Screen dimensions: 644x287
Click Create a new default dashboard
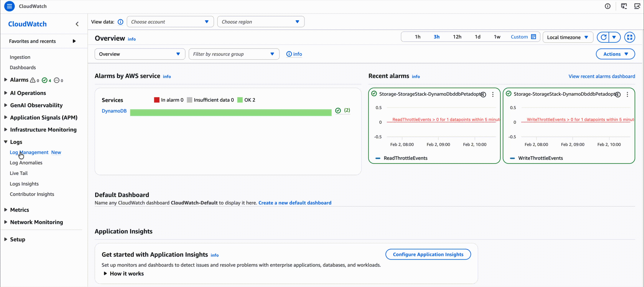(x=295, y=203)
